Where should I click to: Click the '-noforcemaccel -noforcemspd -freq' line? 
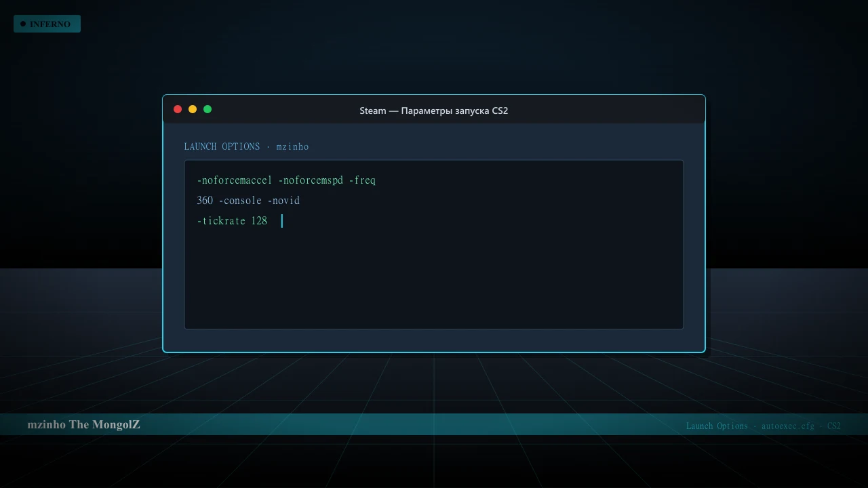[286, 180]
